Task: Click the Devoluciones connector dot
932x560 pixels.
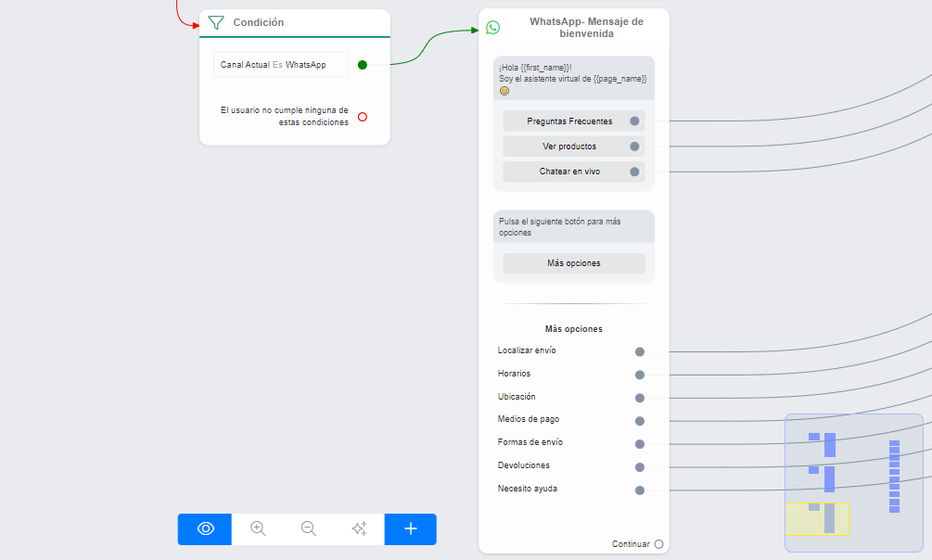Action: point(640,467)
